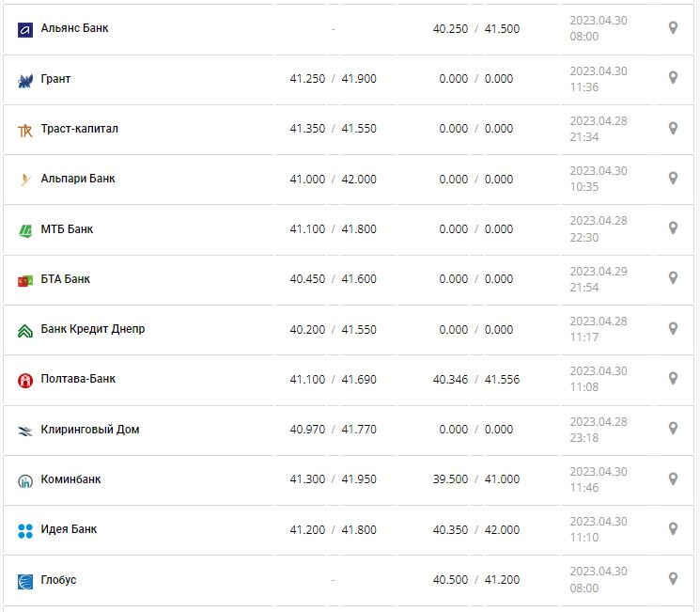Select the Клиринговый Дом bank name

click(x=90, y=430)
